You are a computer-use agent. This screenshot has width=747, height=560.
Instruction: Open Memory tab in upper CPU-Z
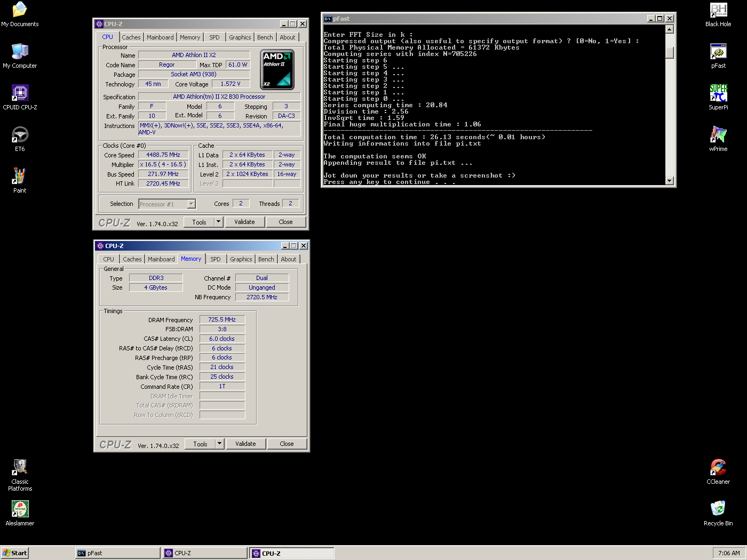point(190,37)
